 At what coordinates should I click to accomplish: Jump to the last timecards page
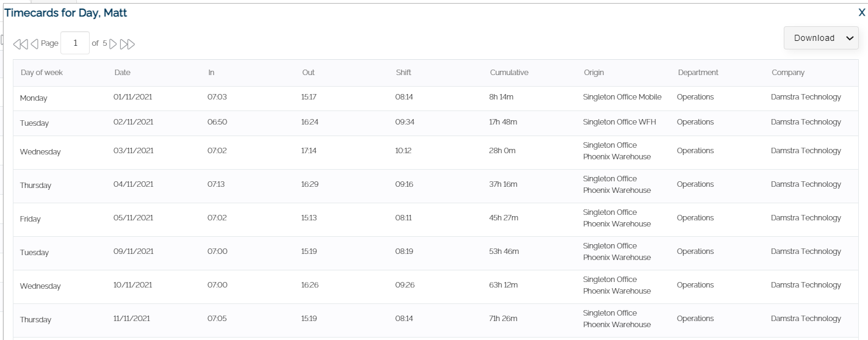(x=128, y=44)
